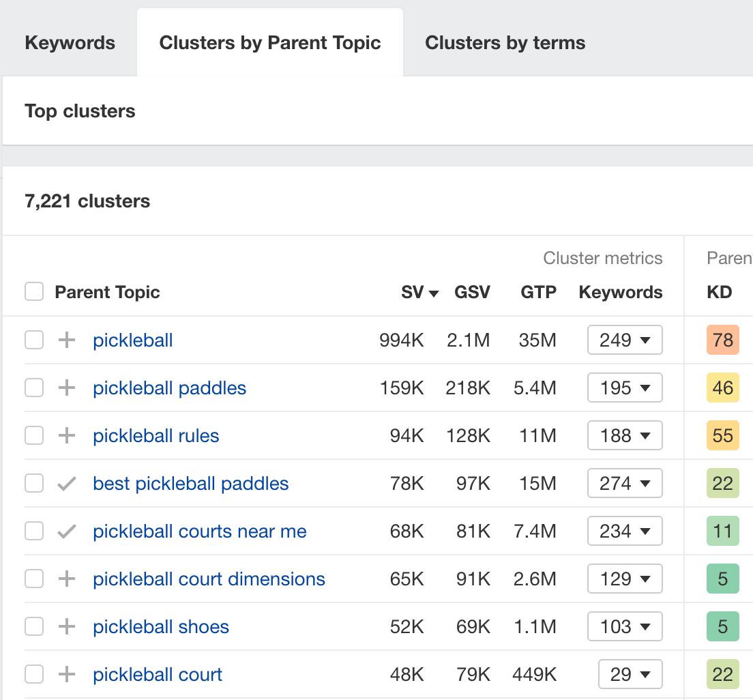The height and width of the screenshot is (700, 753).
Task: Click the GTP column header
Action: point(538,292)
